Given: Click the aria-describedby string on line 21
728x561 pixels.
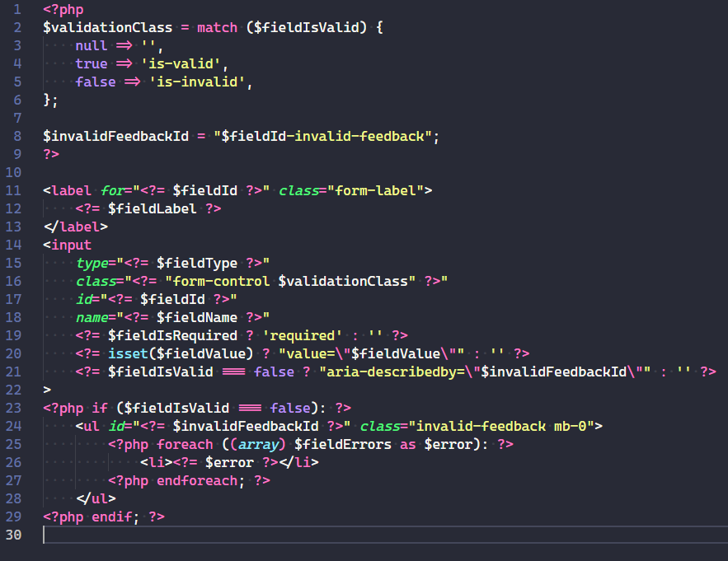Looking at the screenshot, I should pos(485,372).
